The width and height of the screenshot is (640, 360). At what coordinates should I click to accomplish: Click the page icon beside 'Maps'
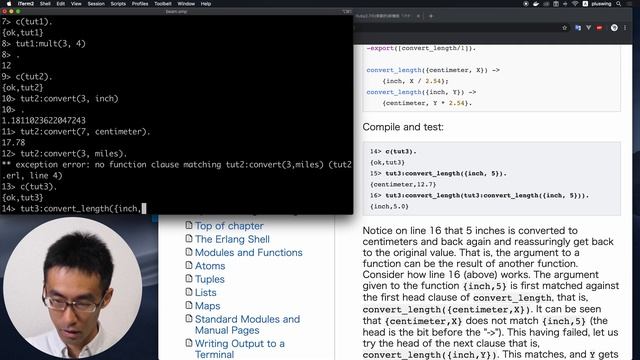189,305
